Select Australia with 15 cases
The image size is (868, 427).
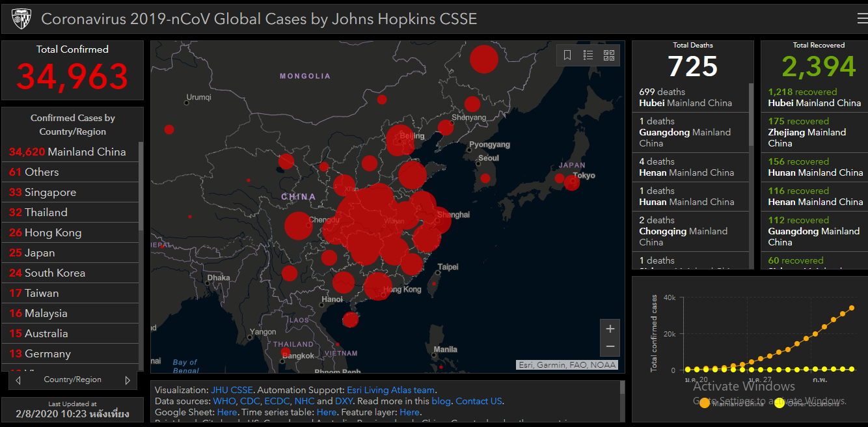[x=70, y=333]
